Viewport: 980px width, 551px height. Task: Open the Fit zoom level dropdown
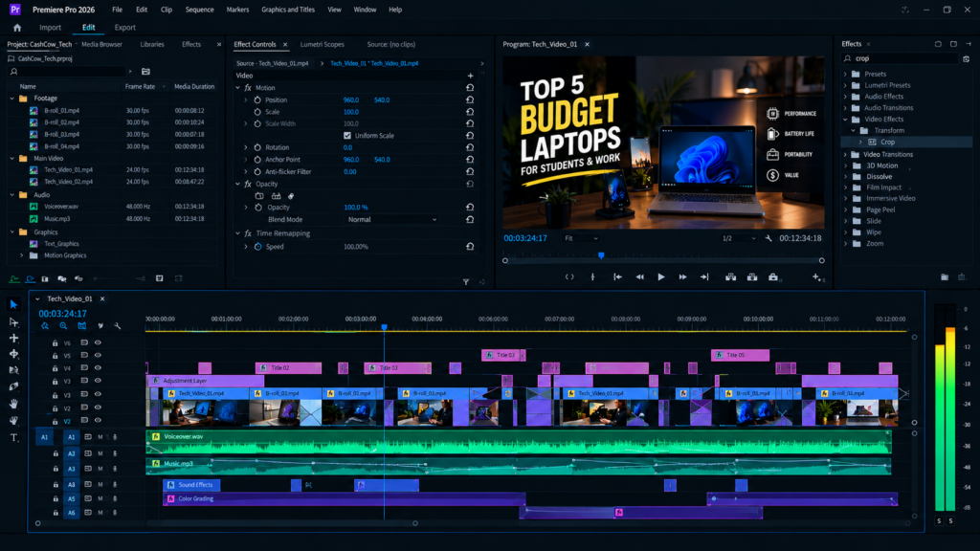(x=581, y=238)
